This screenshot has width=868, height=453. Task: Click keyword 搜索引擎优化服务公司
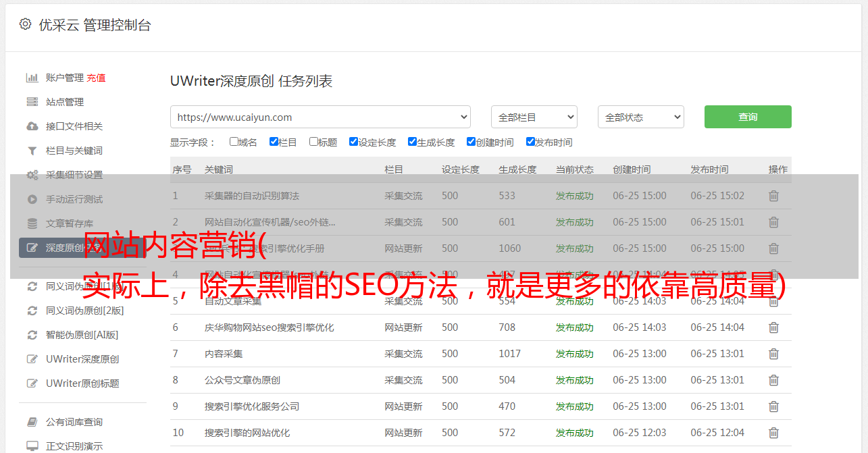click(252, 406)
